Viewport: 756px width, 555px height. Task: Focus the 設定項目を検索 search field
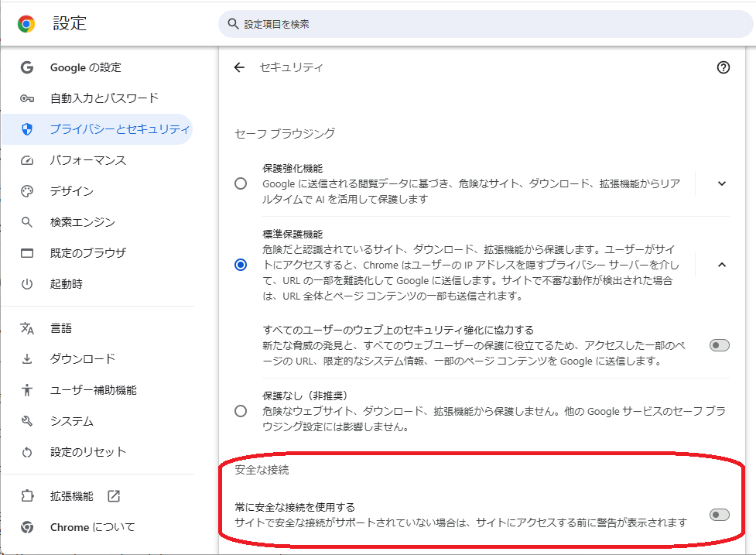coord(485,24)
